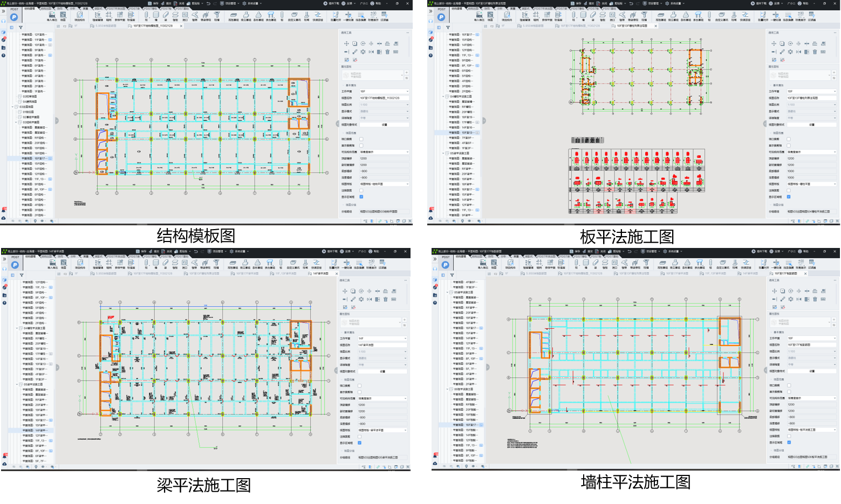Click the delete trash icon in top-right window
The height and width of the screenshot is (504, 841).
click(x=815, y=52)
